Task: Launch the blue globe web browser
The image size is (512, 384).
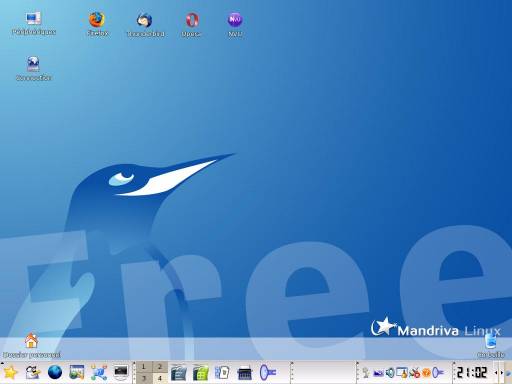Action: point(55,372)
